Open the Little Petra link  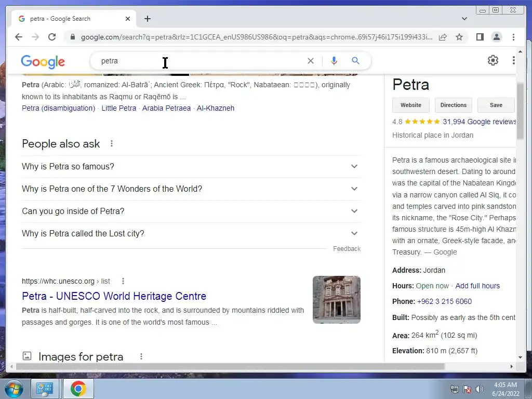pos(119,108)
